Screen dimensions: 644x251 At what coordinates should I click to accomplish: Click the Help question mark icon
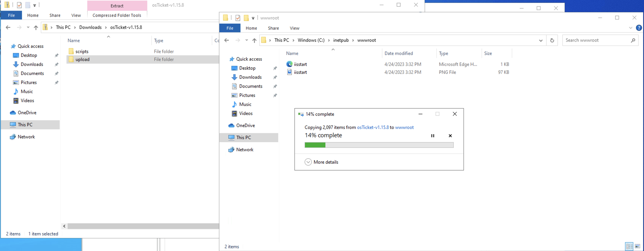[x=639, y=28]
